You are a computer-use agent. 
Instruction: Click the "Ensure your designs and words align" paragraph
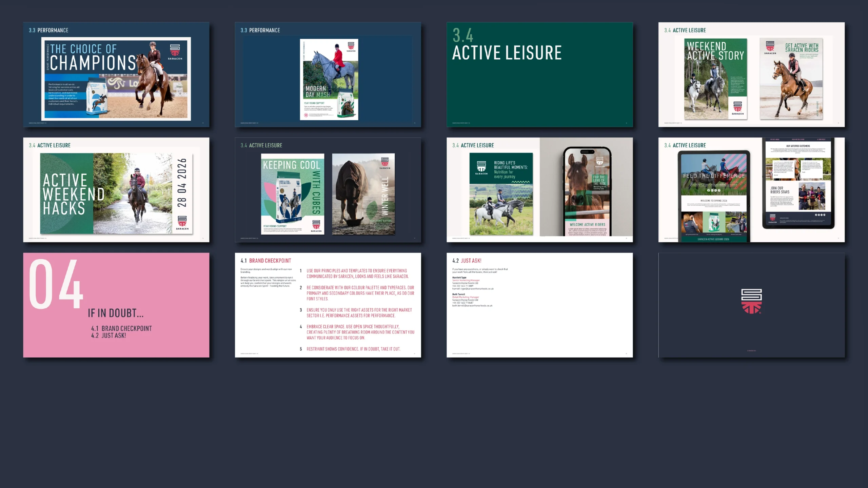click(266, 270)
